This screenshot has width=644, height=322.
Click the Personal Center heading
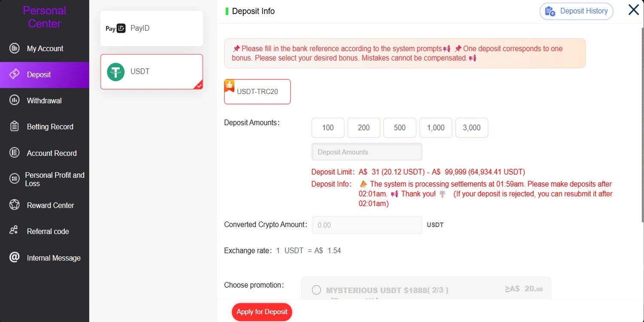coord(45,17)
